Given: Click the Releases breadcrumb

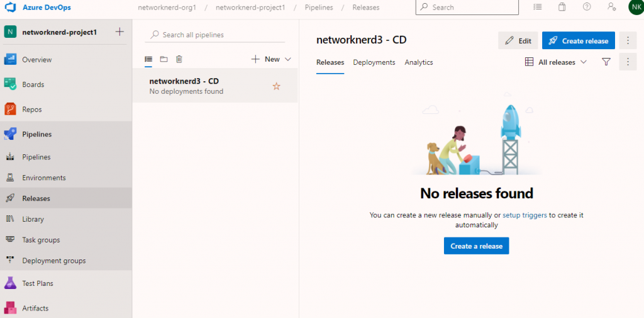Looking at the screenshot, I should (x=366, y=8).
